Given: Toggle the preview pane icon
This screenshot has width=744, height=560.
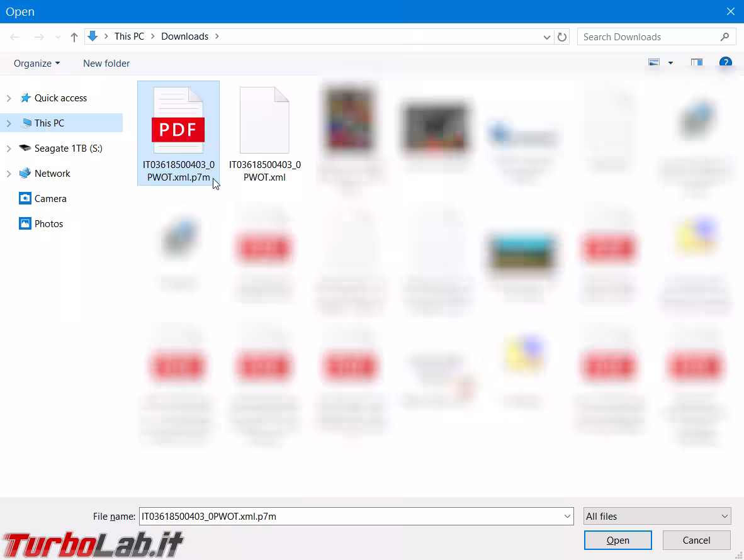Looking at the screenshot, I should [696, 63].
